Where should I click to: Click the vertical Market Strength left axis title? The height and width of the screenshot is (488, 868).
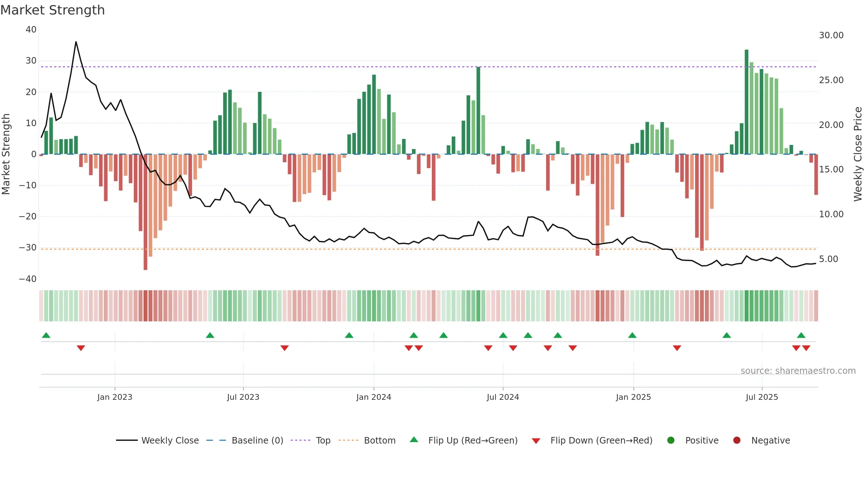pyautogui.click(x=6, y=154)
